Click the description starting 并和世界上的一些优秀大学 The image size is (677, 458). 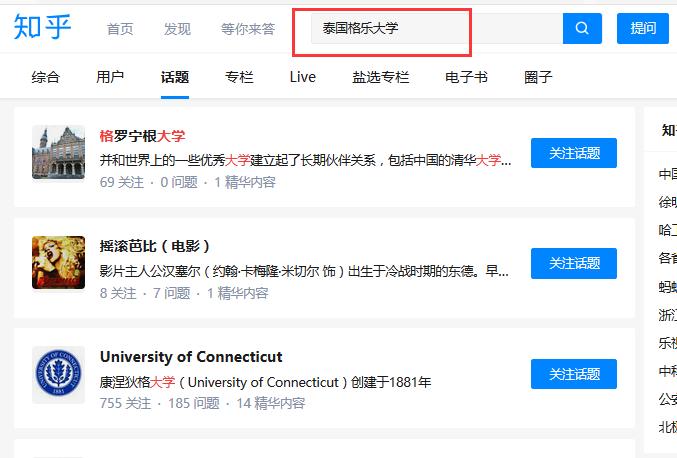coord(305,160)
